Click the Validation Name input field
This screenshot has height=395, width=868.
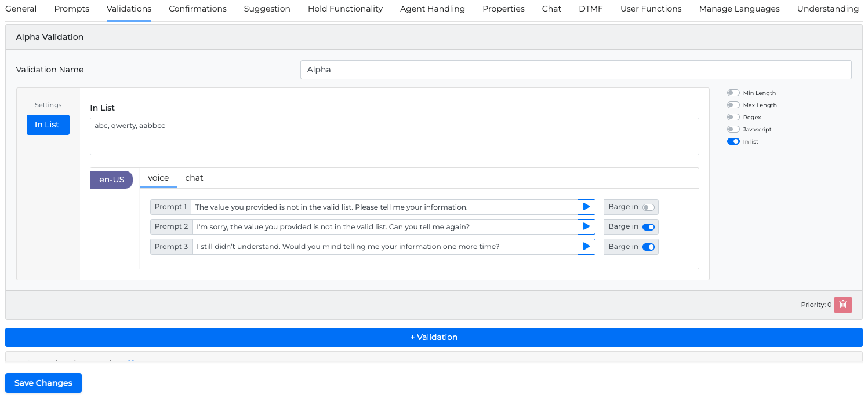(575, 70)
